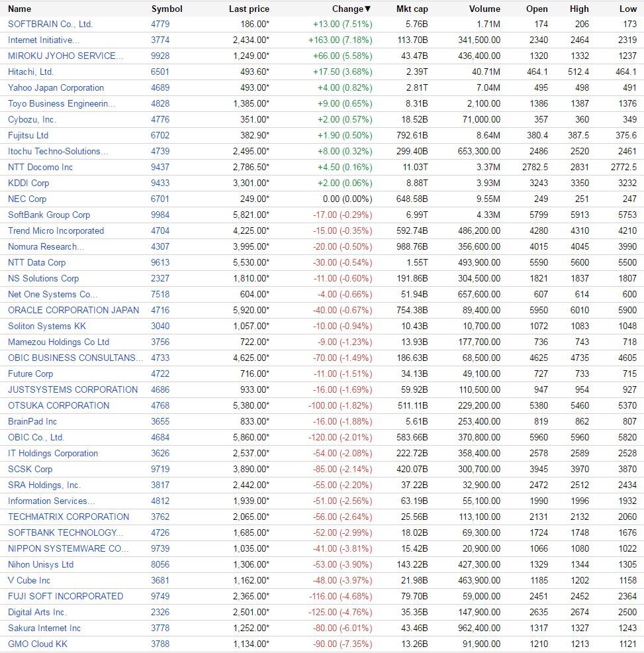Image resolution: width=644 pixels, height=653 pixels.
Task: Open SRA Holdings, Inc. link
Action: pos(44,485)
